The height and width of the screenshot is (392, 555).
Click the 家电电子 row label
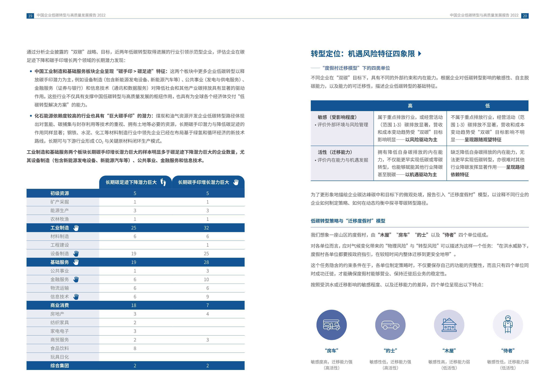coord(59,331)
